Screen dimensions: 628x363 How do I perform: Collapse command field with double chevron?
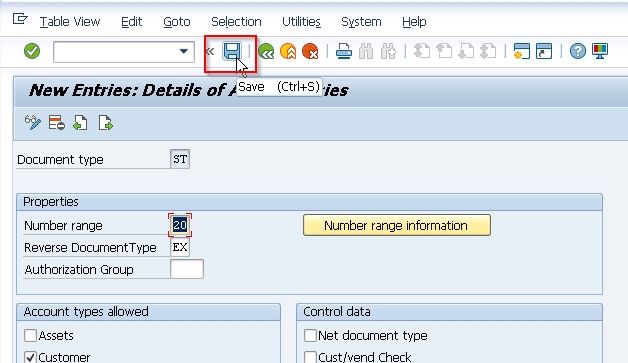click(x=210, y=52)
